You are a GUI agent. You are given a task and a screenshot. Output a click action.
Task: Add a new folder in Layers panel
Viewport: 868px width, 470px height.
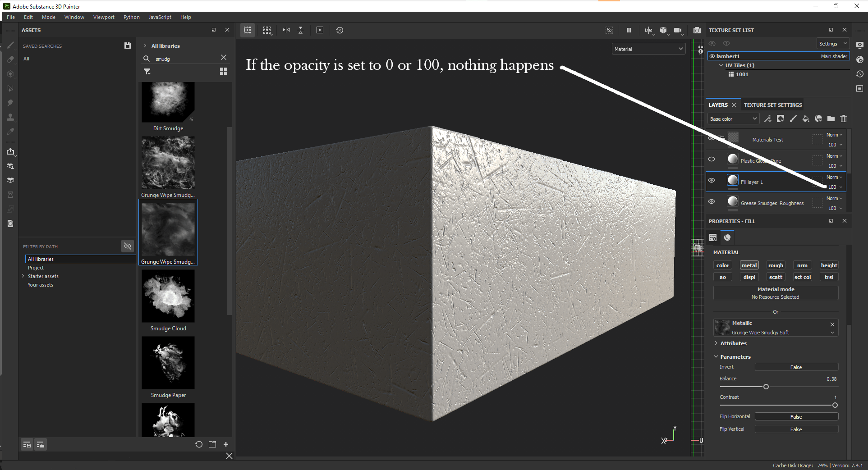coord(831,119)
